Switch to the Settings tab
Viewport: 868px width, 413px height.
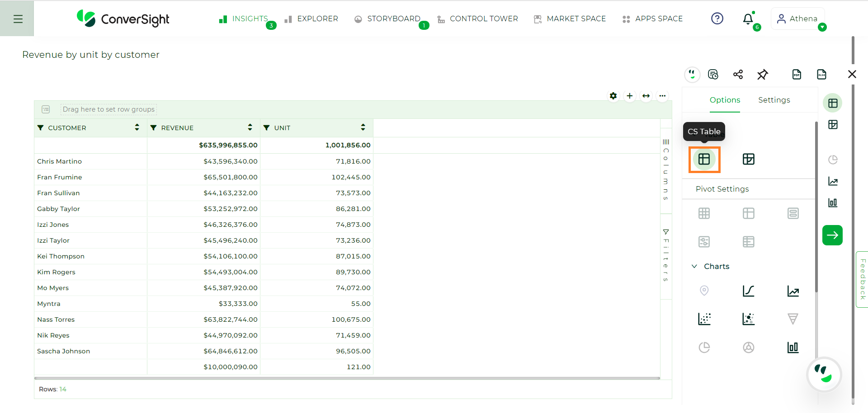pyautogui.click(x=774, y=100)
